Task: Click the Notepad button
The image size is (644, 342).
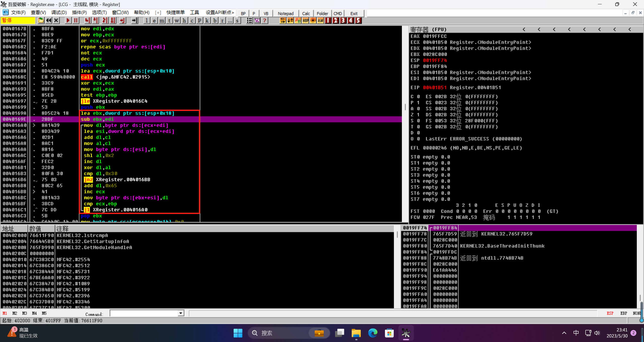Action: coord(285,13)
